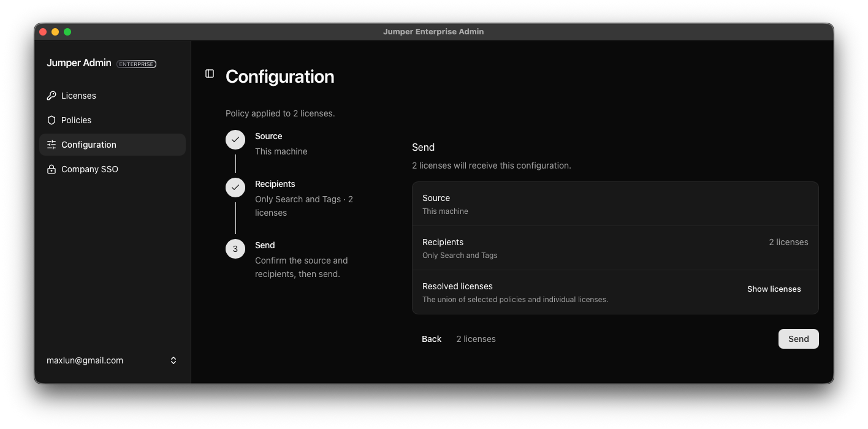
Task: Click 'Confirm the source and recipients' description
Action: 302,267
